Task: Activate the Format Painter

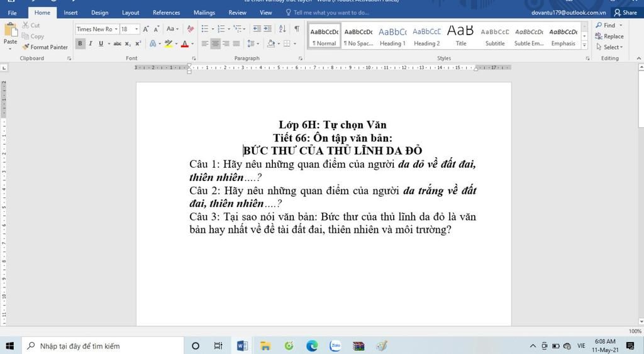Action: point(45,47)
